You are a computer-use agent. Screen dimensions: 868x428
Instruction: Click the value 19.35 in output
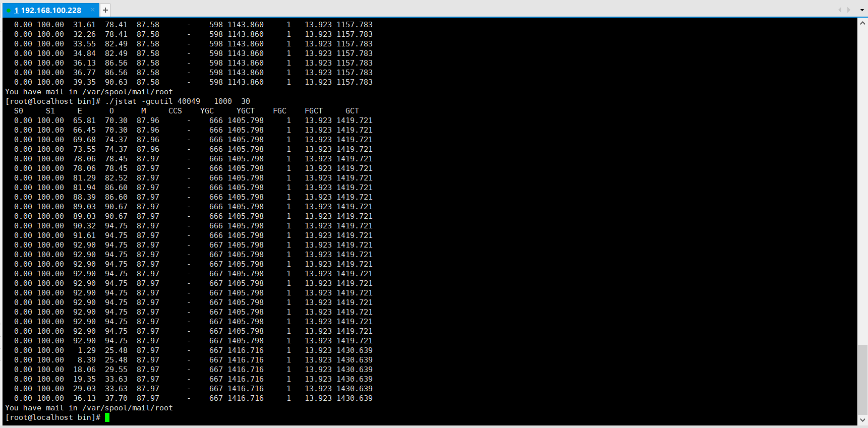click(x=84, y=379)
